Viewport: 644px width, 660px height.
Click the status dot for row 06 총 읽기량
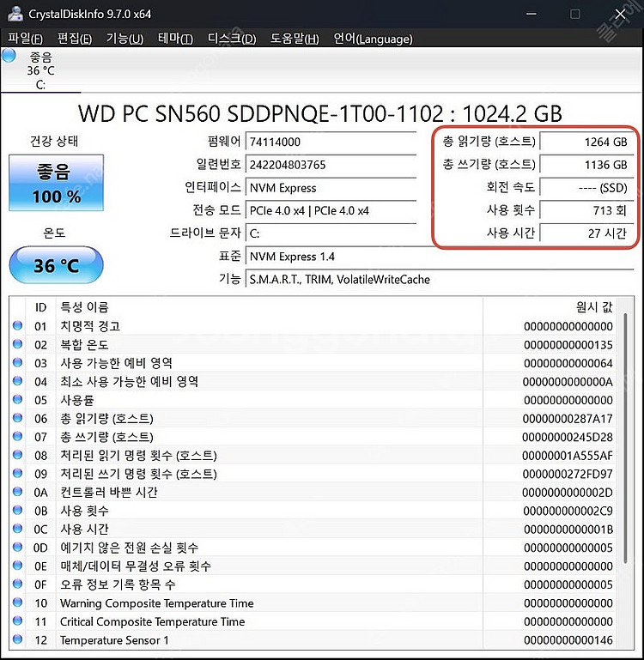[x=18, y=418]
